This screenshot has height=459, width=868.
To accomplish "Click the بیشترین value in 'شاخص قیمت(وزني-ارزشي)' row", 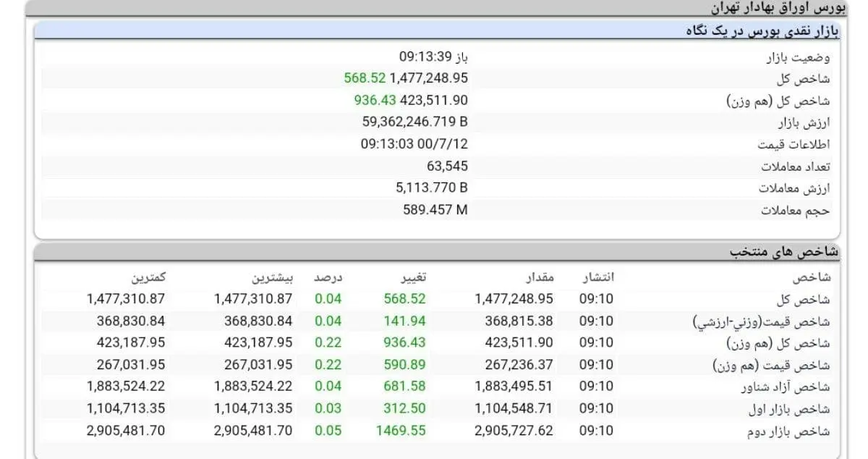I will click(x=258, y=321).
